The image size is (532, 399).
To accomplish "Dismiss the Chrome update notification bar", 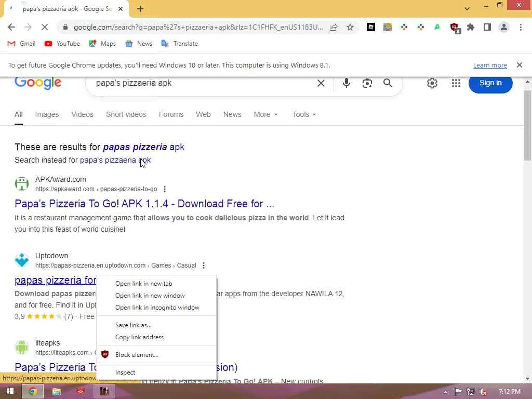I will (520, 65).
